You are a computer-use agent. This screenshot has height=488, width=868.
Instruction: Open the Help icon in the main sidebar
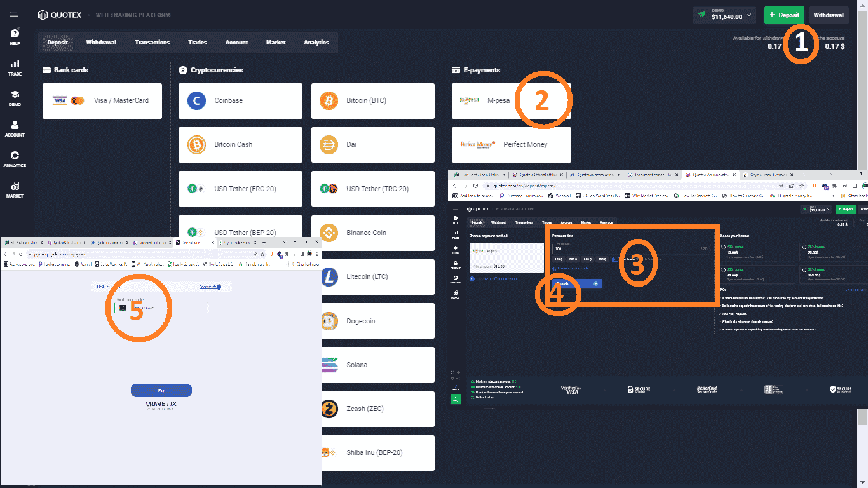coord(15,36)
